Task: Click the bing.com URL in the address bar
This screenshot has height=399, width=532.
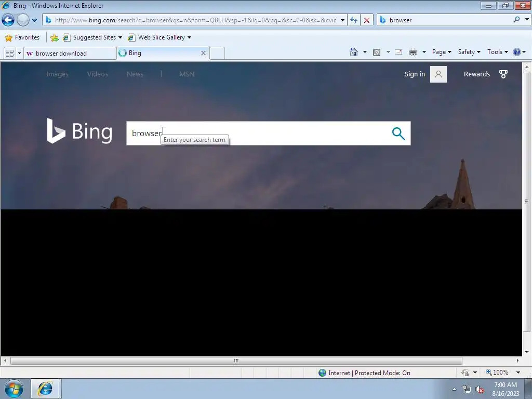Action: tap(195, 20)
